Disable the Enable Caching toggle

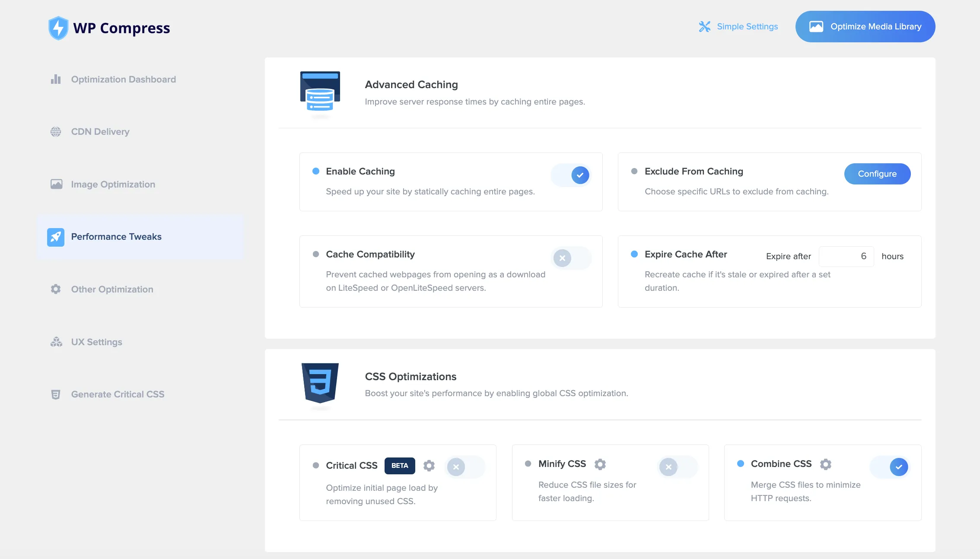[571, 175]
